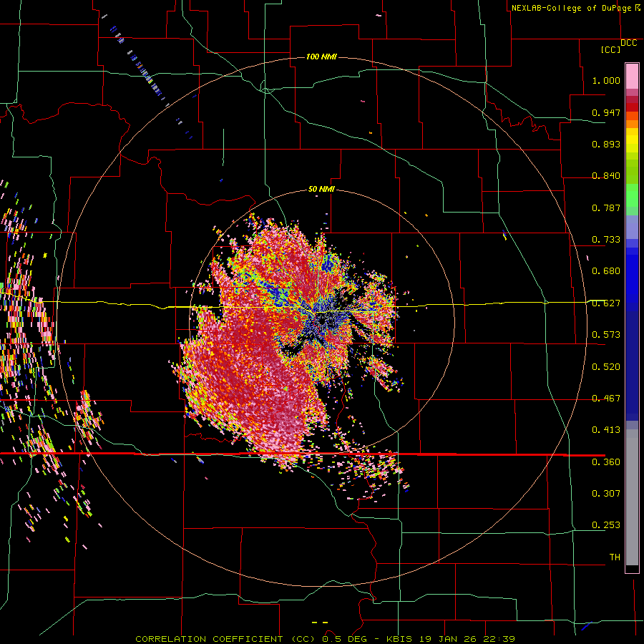Click the 50 NMI range ring label
Screen dimensions: 644x644
(x=321, y=190)
